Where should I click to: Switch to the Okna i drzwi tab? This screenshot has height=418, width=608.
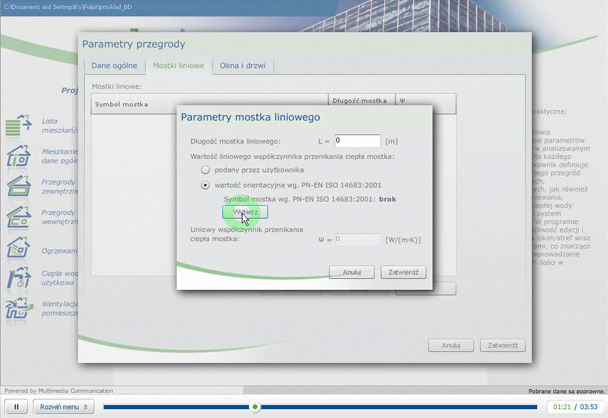click(243, 66)
